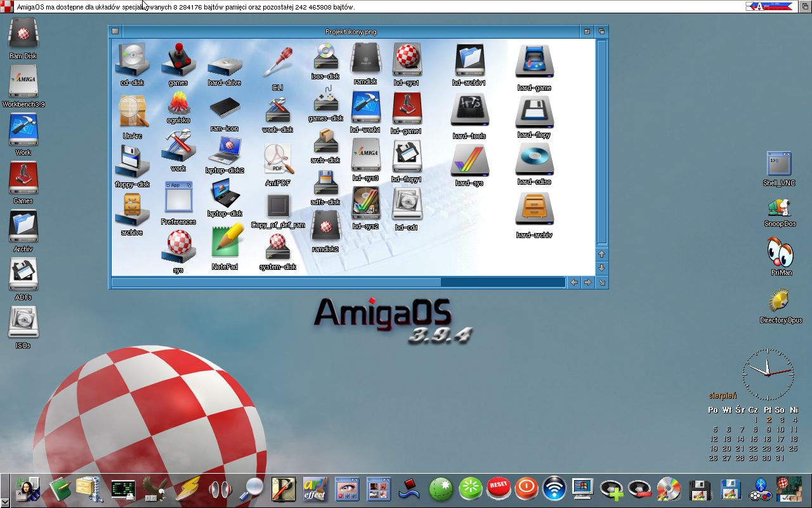Open the Mona Lisa dock icon

pyautogui.click(x=28, y=488)
